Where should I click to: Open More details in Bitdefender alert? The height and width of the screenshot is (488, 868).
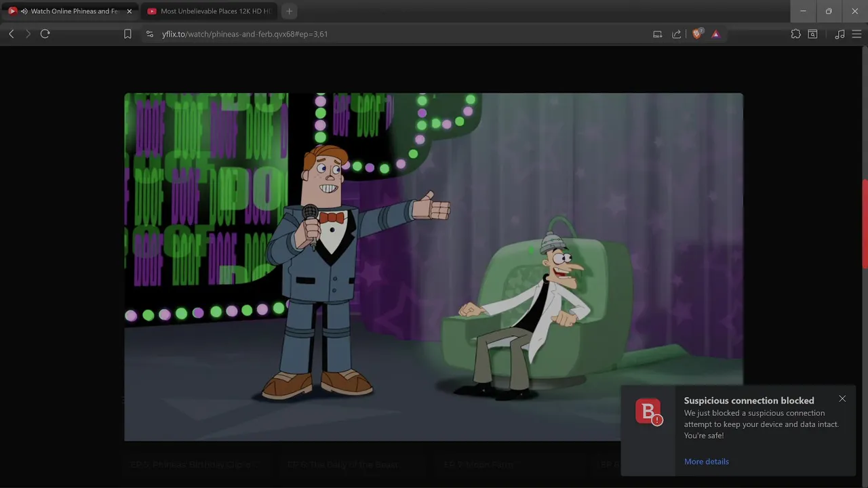[x=707, y=462]
